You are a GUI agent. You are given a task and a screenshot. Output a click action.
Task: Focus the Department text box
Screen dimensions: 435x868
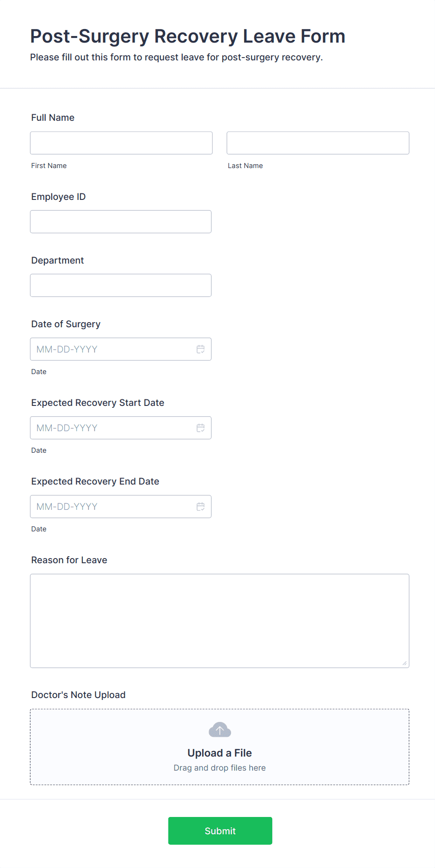pyautogui.click(x=121, y=285)
